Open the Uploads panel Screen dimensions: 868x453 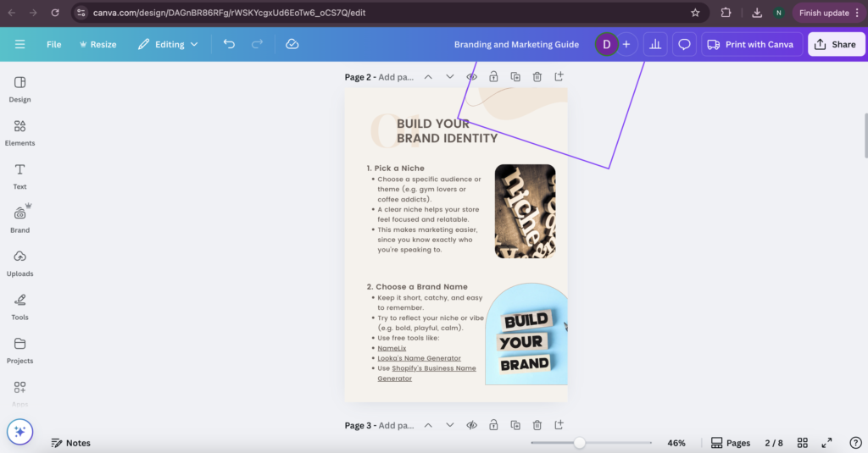pos(19,262)
